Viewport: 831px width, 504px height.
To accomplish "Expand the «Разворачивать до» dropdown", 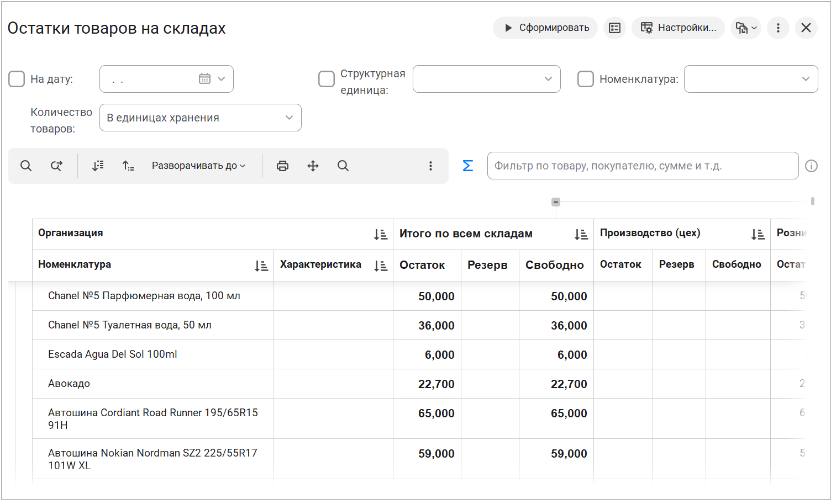I will [198, 166].
